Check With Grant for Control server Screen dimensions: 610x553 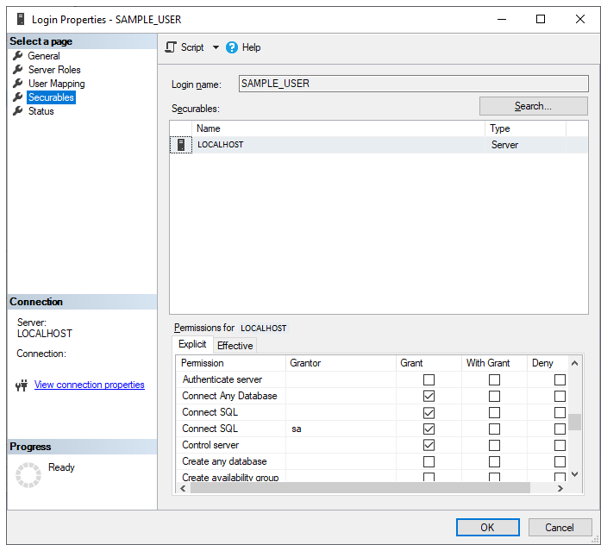coord(494,445)
